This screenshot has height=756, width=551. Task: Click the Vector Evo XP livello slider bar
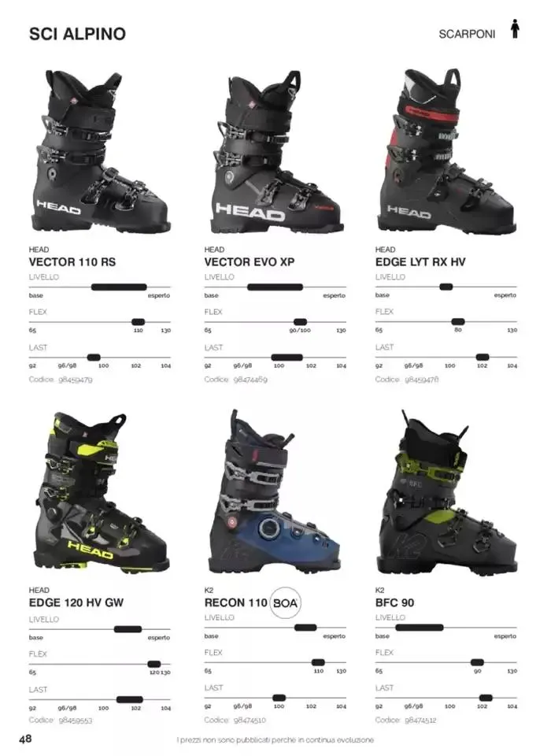click(275, 287)
